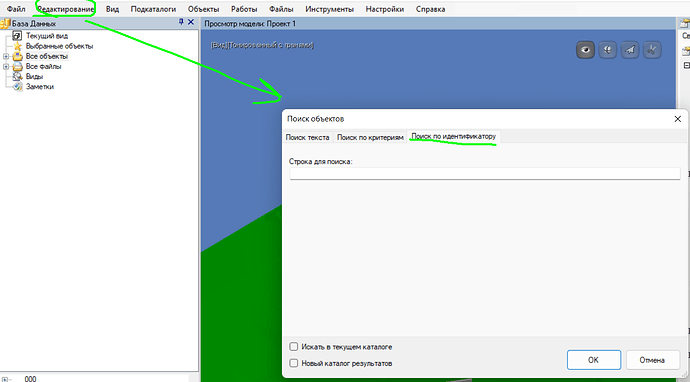The height and width of the screenshot is (382, 690).
Task: Click the view mode label in viewer corner
Action: coord(262,45)
